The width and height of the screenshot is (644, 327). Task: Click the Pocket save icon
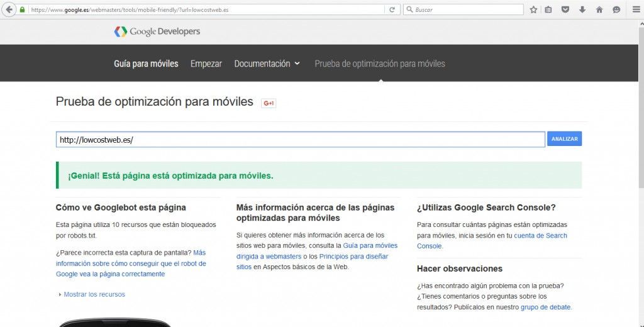pyautogui.click(x=565, y=9)
